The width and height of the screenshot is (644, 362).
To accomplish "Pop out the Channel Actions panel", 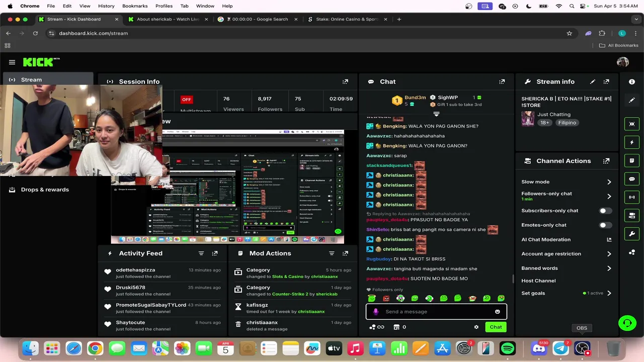I will (x=606, y=161).
